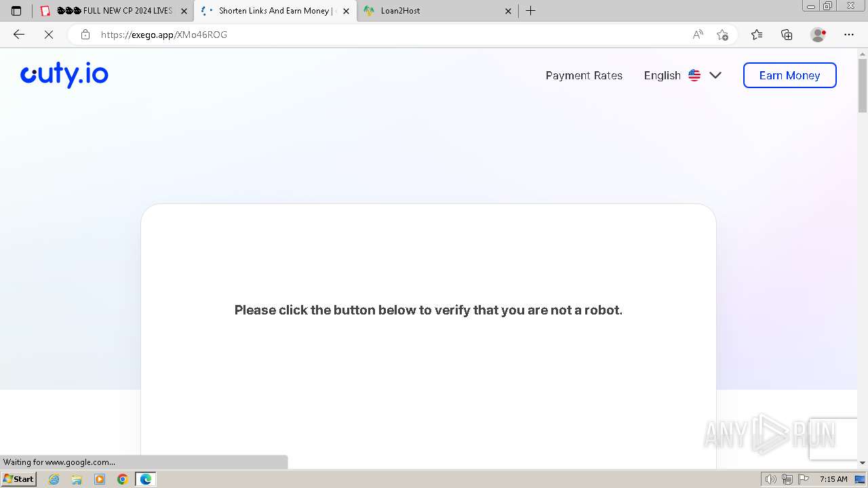The width and height of the screenshot is (868, 488).
Task: Open Settings and more menu
Action: click(849, 35)
